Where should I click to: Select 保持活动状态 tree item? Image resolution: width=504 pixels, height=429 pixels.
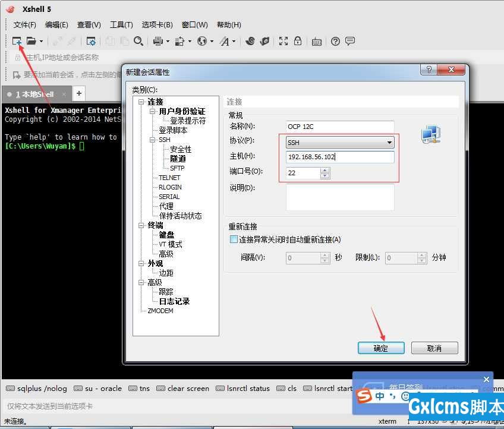point(180,216)
